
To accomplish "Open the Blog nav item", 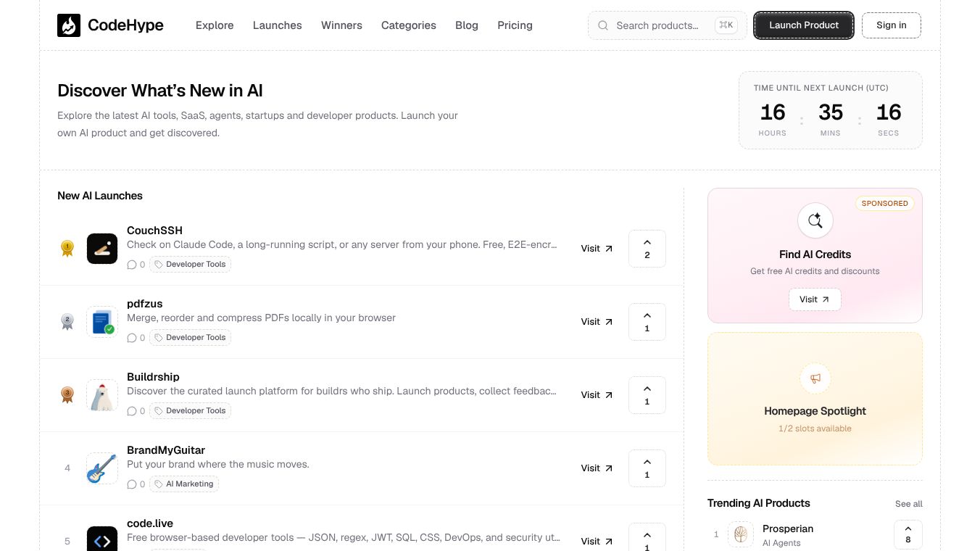I will tap(467, 25).
